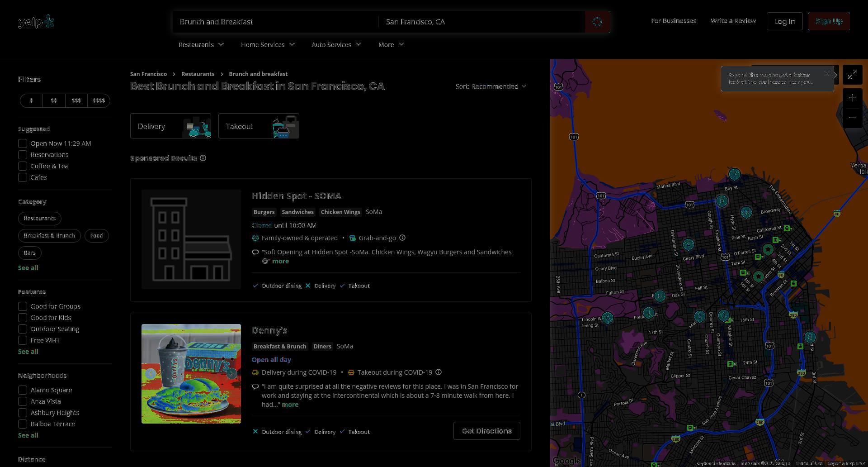Show previous Denny's photo

pos(151,373)
